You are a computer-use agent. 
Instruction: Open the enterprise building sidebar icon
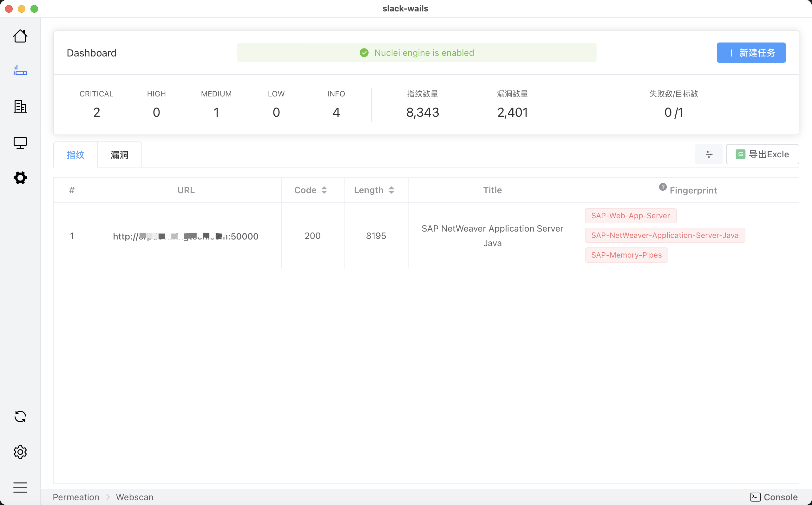coord(20,107)
